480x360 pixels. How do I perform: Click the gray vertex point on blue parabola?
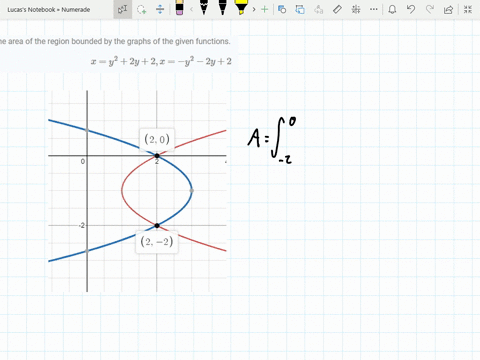click(192, 191)
